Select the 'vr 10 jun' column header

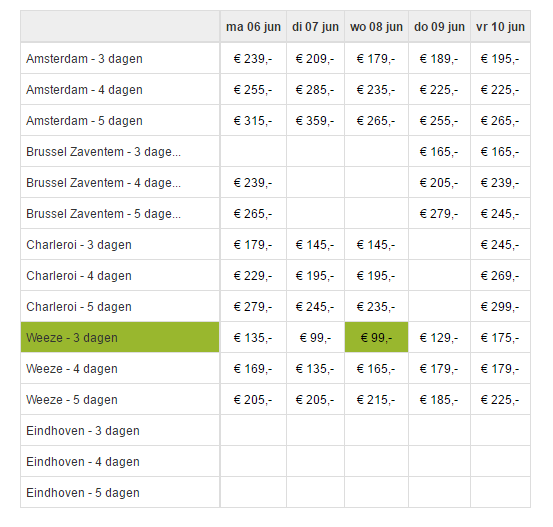tap(500, 27)
